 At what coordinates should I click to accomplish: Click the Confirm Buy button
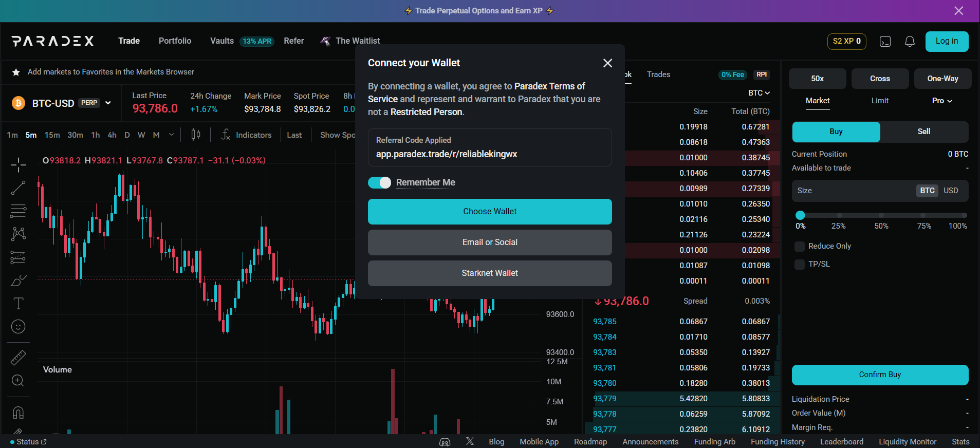point(880,375)
